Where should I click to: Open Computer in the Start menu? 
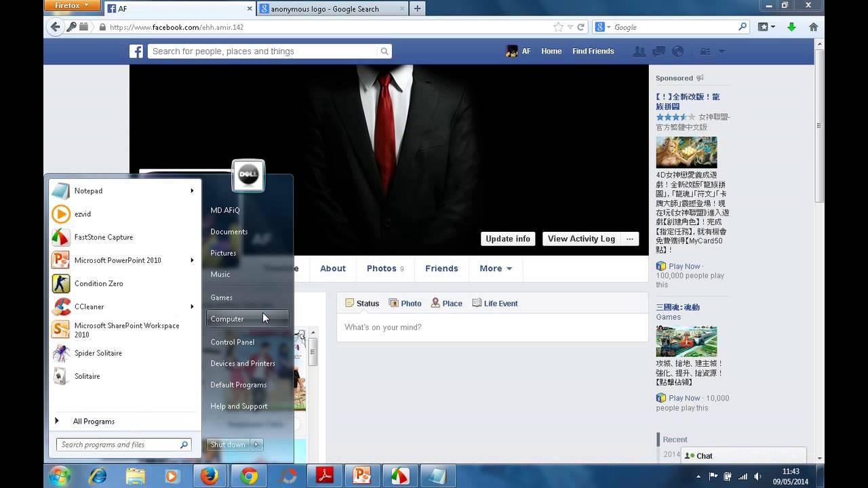(x=248, y=319)
